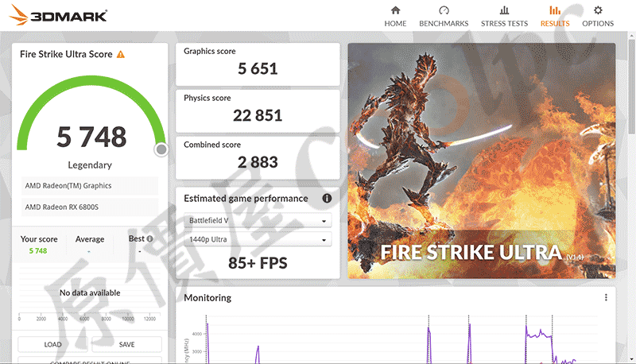The height and width of the screenshot is (364, 636).
Task: Click the 85+ FPS estimate
Action: (258, 263)
